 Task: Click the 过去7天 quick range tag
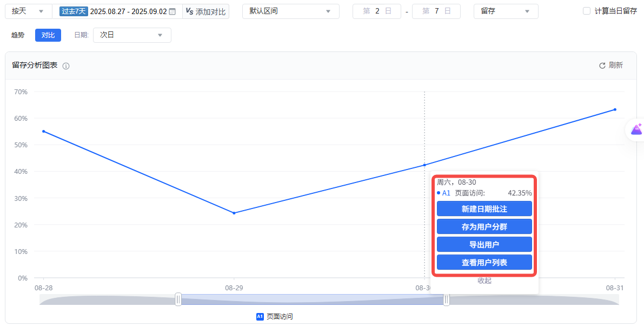pos(74,11)
